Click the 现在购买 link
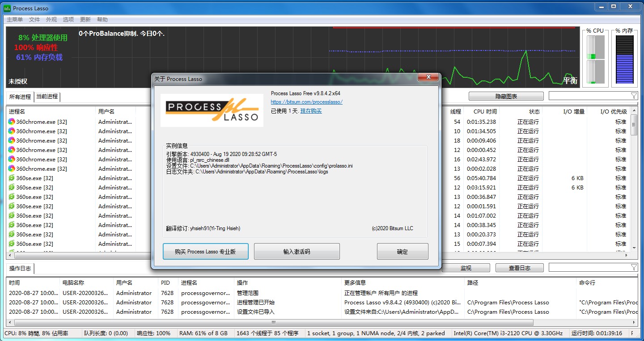644x341 pixels. point(311,111)
